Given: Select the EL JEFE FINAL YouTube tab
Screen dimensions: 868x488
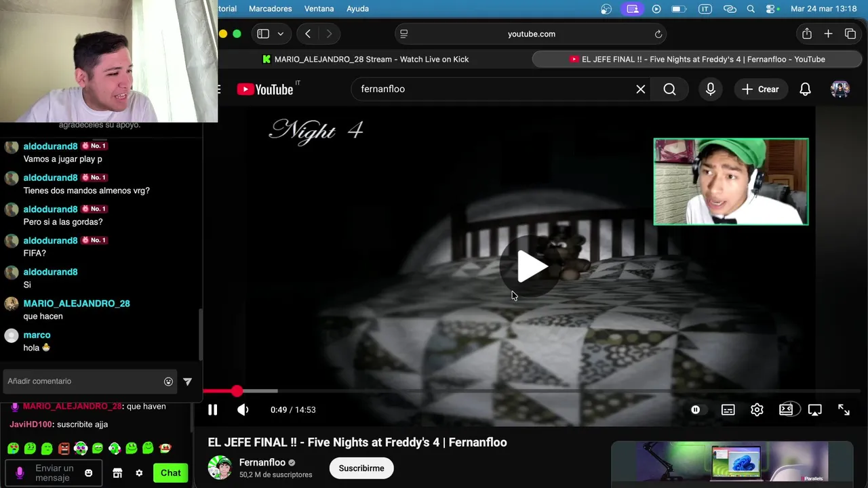Looking at the screenshot, I should coord(698,59).
